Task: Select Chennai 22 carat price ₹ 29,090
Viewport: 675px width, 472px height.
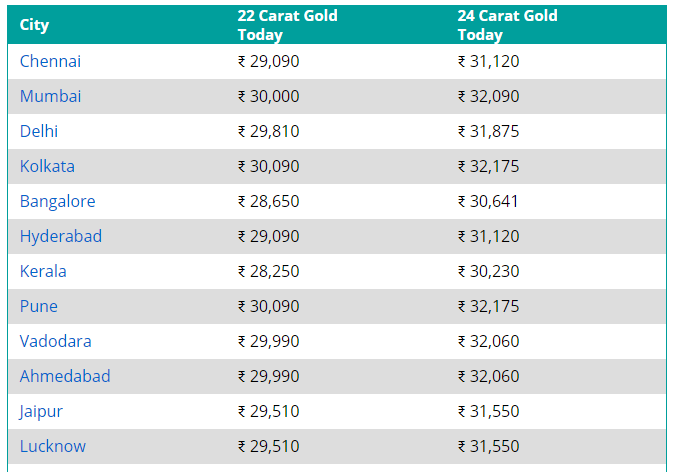Action: [269, 61]
